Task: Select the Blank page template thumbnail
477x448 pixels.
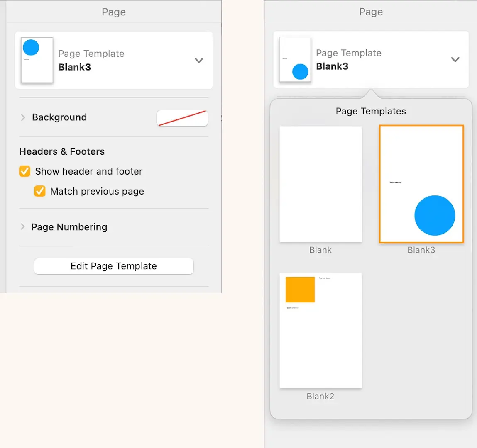Action: (x=320, y=184)
